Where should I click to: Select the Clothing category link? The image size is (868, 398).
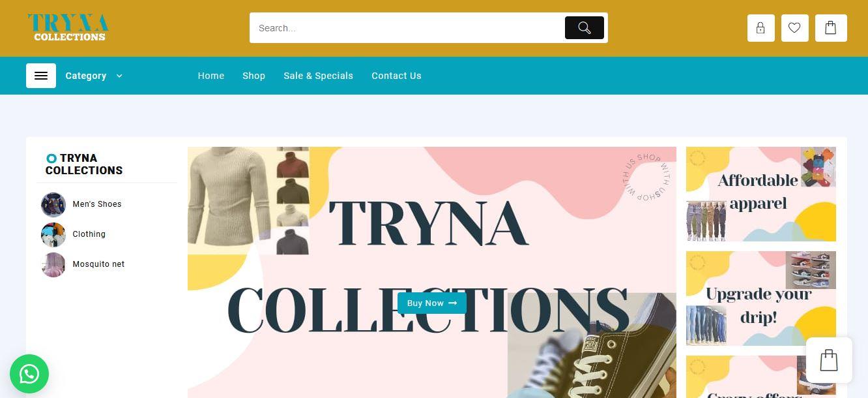(89, 234)
